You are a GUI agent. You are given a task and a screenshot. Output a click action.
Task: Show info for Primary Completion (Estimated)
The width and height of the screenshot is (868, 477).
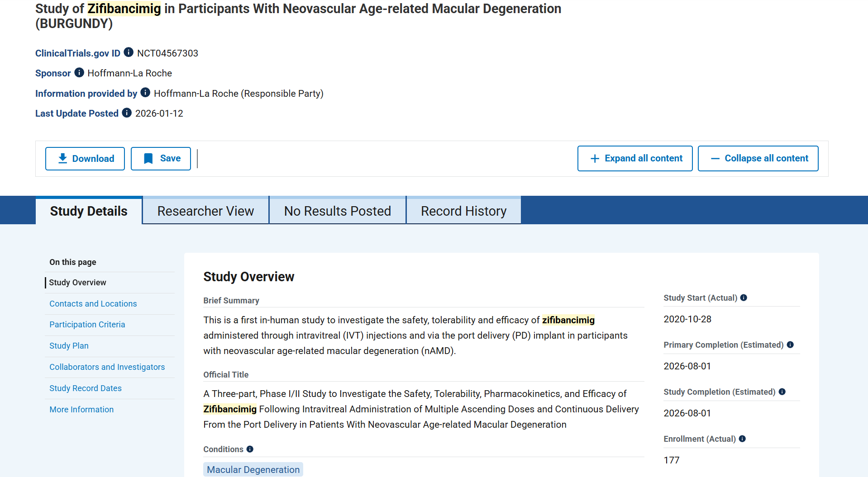(790, 345)
